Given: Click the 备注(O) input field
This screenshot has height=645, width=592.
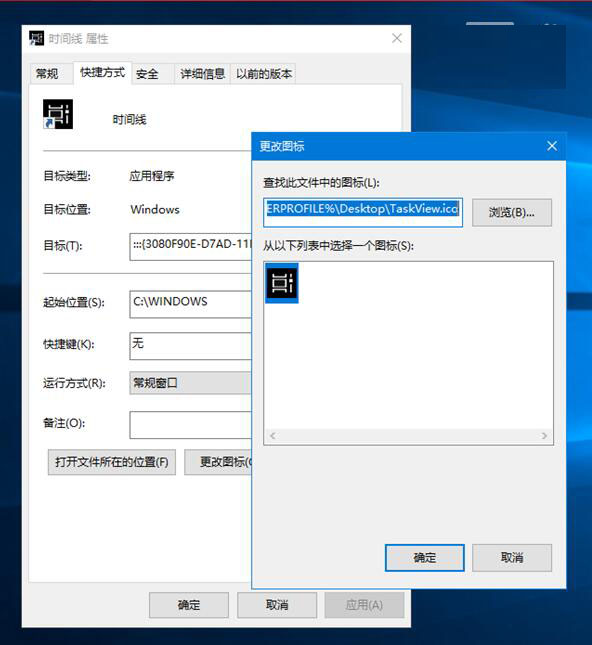Looking at the screenshot, I should pos(190,425).
